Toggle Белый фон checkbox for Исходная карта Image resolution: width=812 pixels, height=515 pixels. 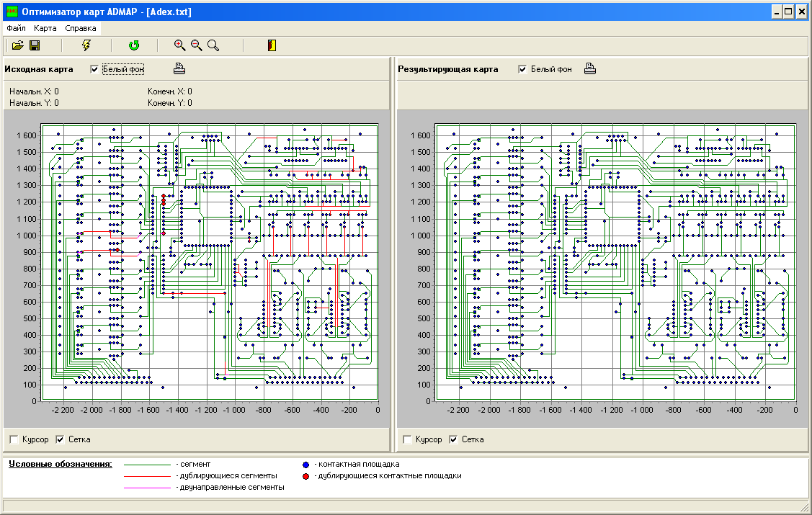94,70
